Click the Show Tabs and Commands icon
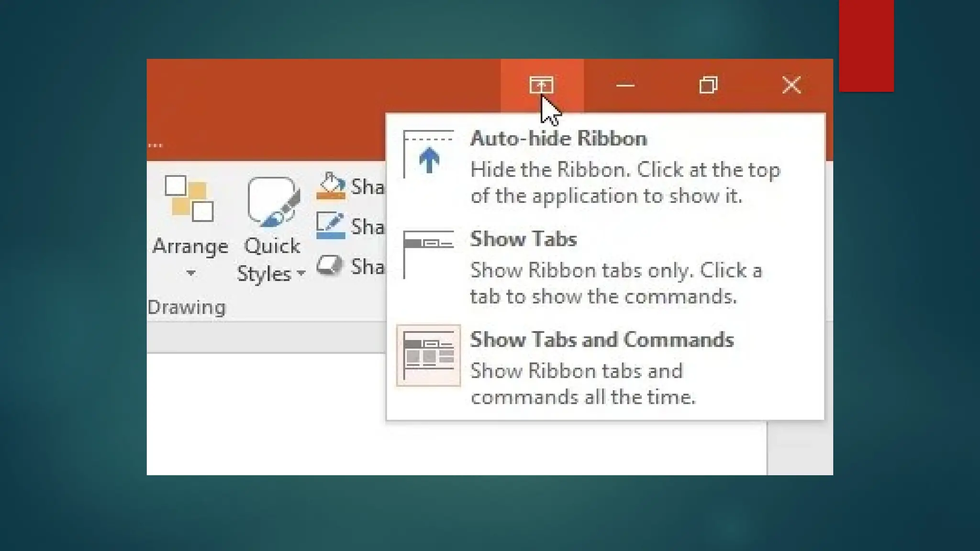 [x=428, y=355]
